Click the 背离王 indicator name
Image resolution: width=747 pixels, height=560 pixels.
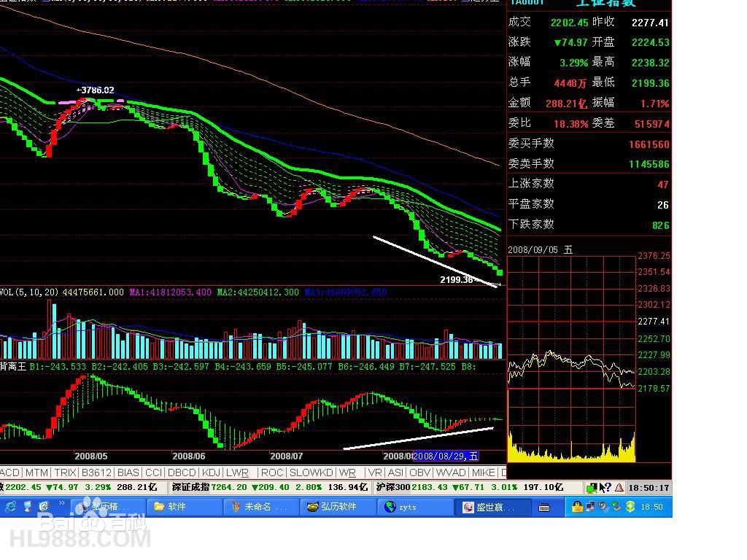[x=13, y=367]
